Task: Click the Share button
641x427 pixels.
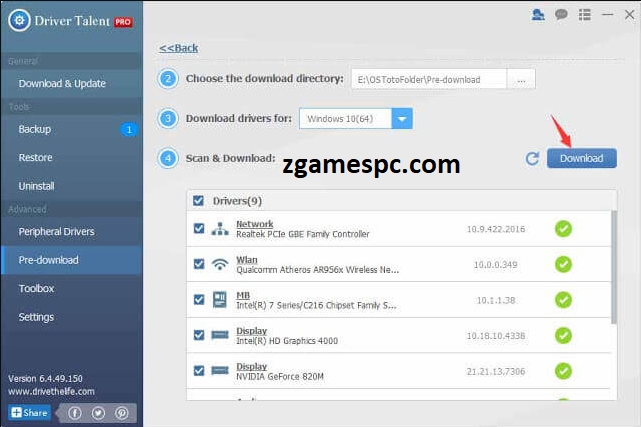Action: point(29,413)
